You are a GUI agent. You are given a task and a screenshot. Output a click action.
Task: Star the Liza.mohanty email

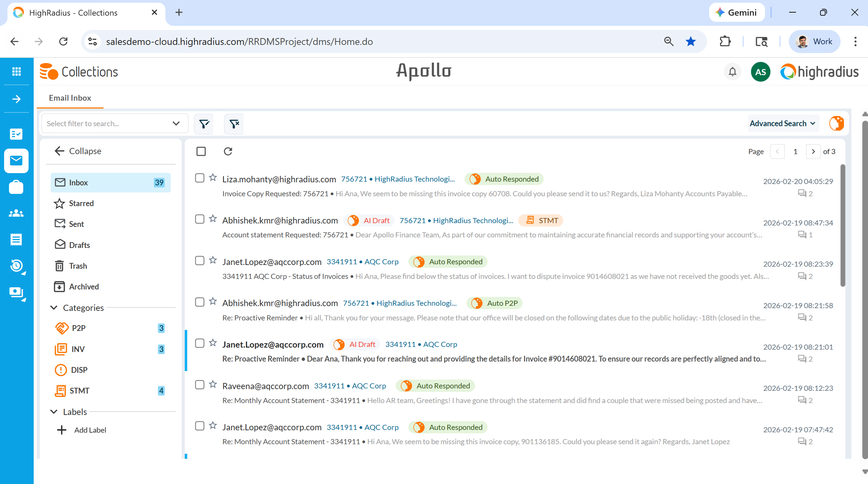(x=213, y=178)
